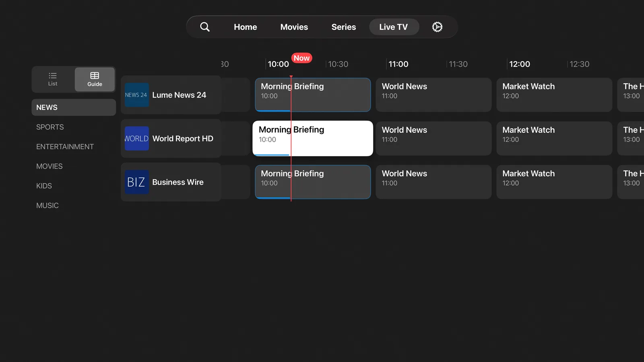Image resolution: width=644 pixels, height=362 pixels.
Task: Select the MOVIES category in the sidebar
Action: [50, 167]
